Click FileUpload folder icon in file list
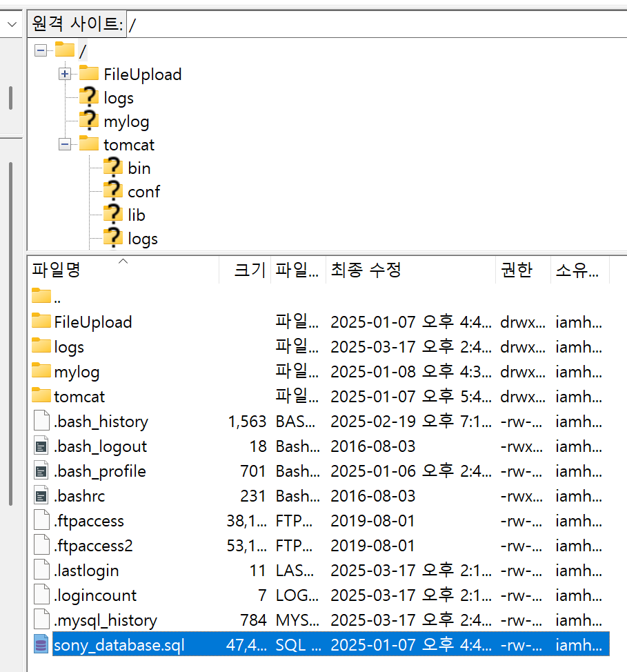 click(x=41, y=321)
